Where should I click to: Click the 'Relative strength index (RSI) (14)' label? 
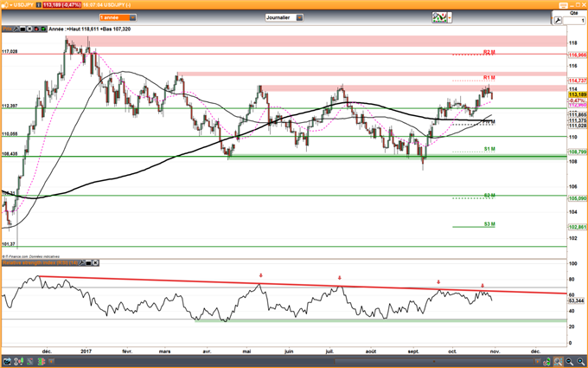click(40, 263)
